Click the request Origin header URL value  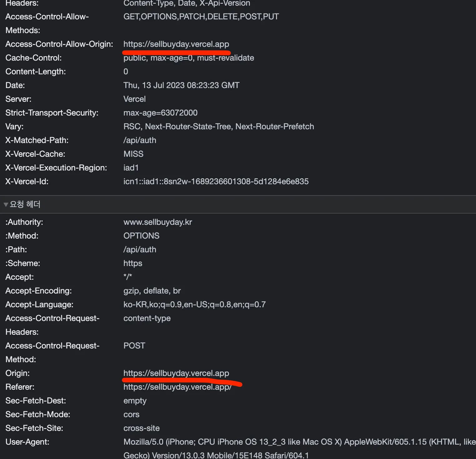point(176,373)
